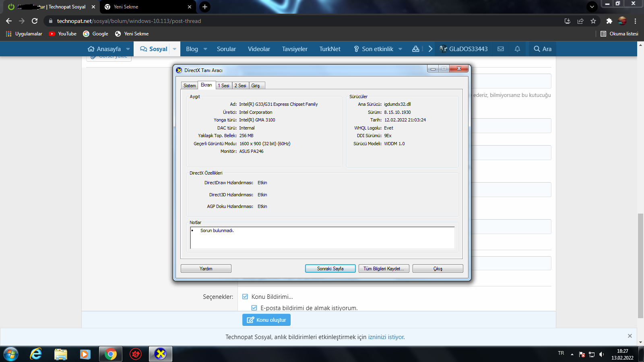Show hidden tray icons arrow

(x=572, y=354)
